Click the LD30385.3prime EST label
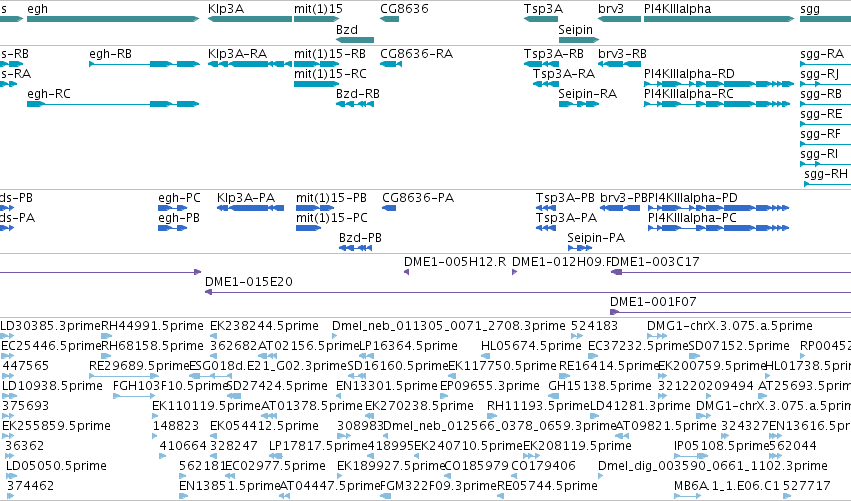The height and width of the screenshot is (501, 851). click(51, 326)
